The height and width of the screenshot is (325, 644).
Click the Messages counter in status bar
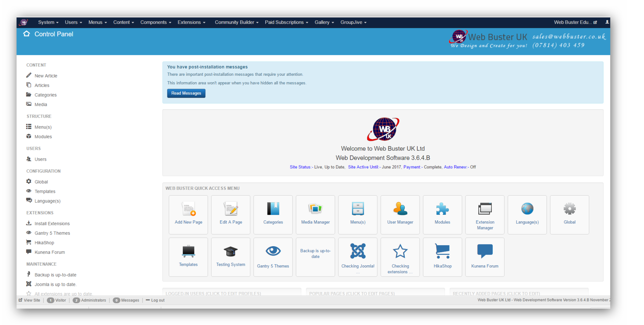click(x=126, y=300)
